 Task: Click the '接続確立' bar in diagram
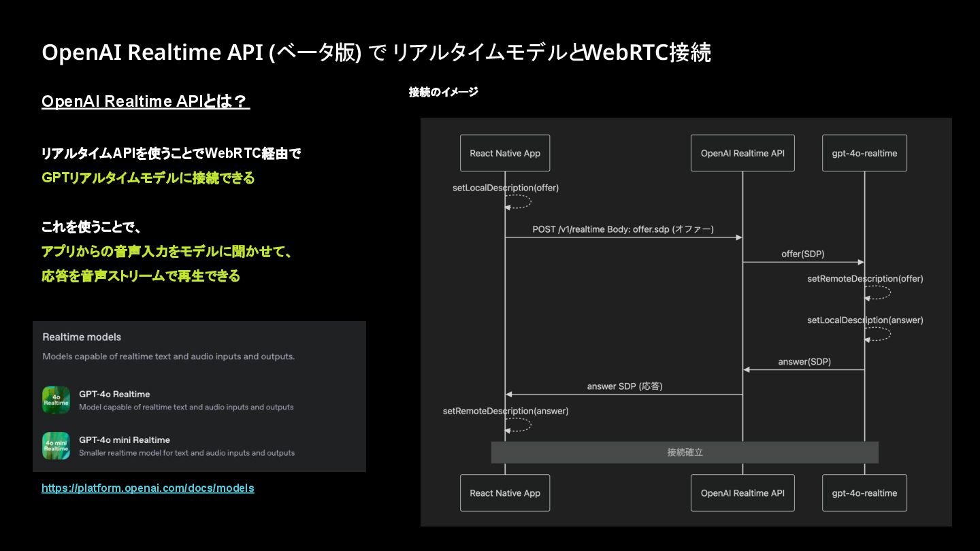coord(685,452)
